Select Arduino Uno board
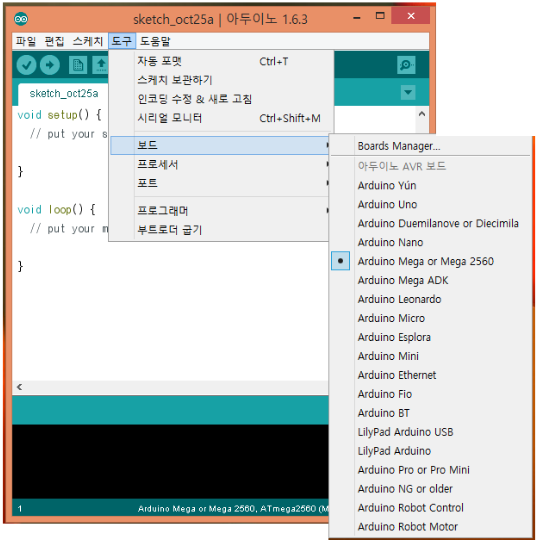The width and height of the screenshot is (537, 544). [x=430, y=204]
